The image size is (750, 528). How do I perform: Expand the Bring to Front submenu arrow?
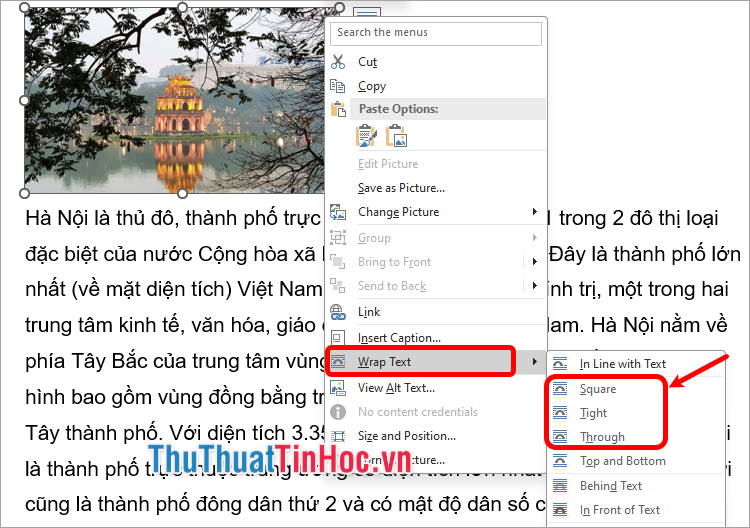tap(534, 262)
